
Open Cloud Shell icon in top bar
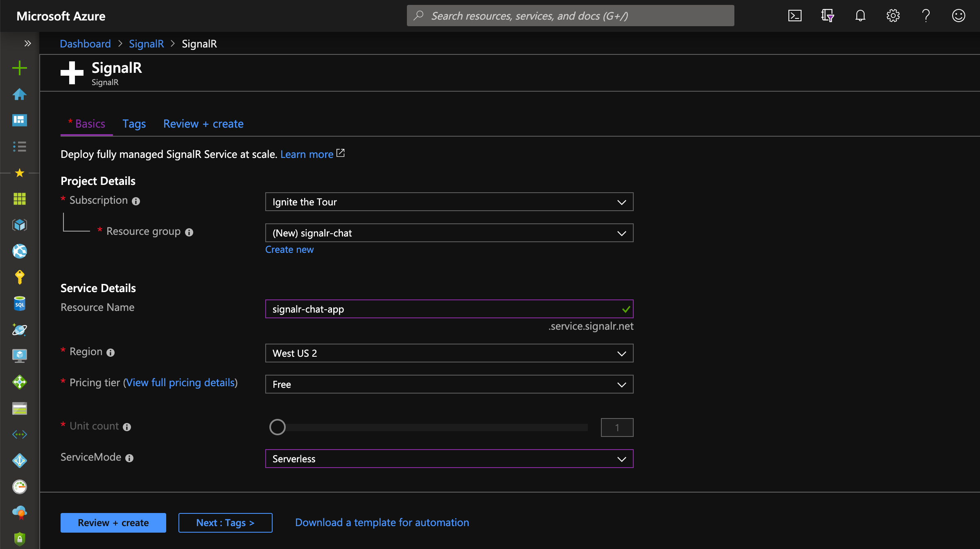795,16
